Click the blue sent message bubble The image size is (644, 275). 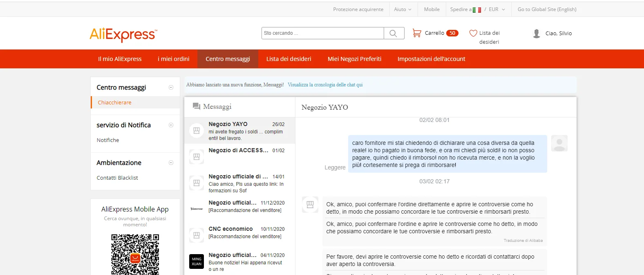(x=447, y=154)
